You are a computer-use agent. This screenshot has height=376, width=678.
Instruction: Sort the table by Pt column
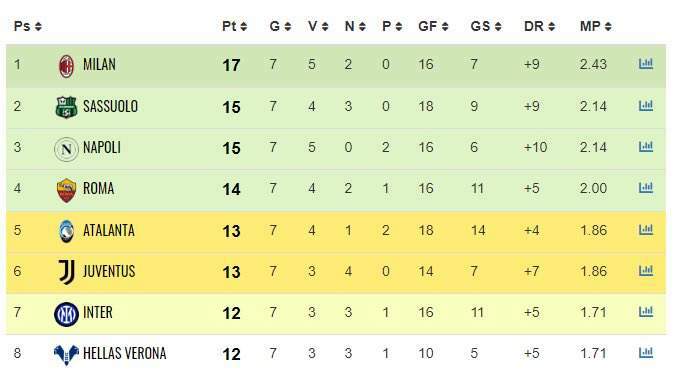click(x=234, y=26)
